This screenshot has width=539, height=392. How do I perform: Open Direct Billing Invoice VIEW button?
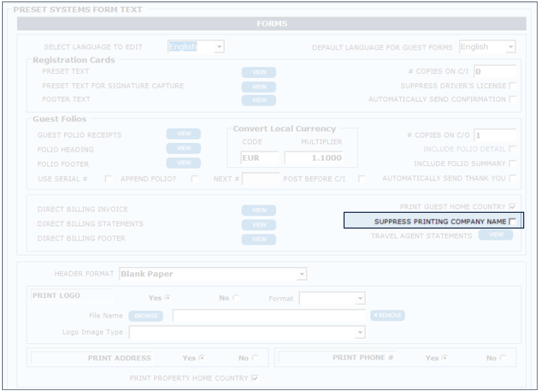(x=259, y=210)
